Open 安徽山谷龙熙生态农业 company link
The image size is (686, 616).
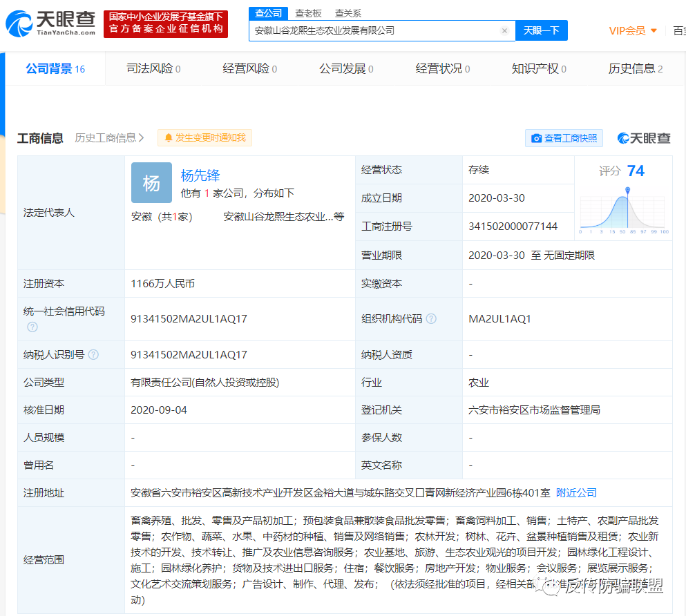(x=283, y=217)
